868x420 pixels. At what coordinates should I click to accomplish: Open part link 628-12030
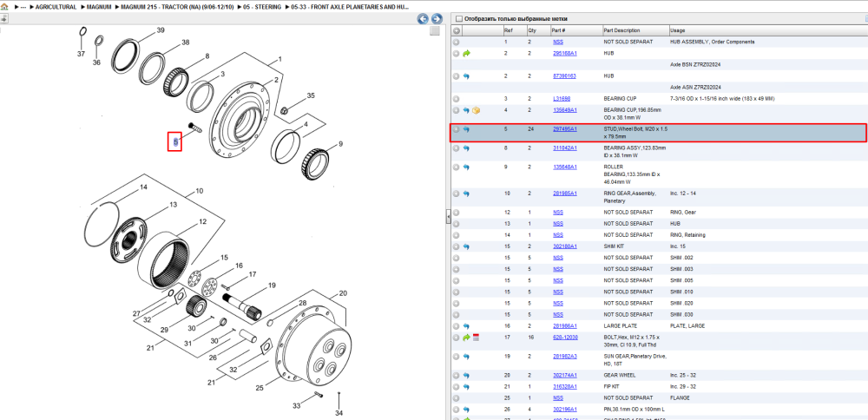click(x=565, y=337)
